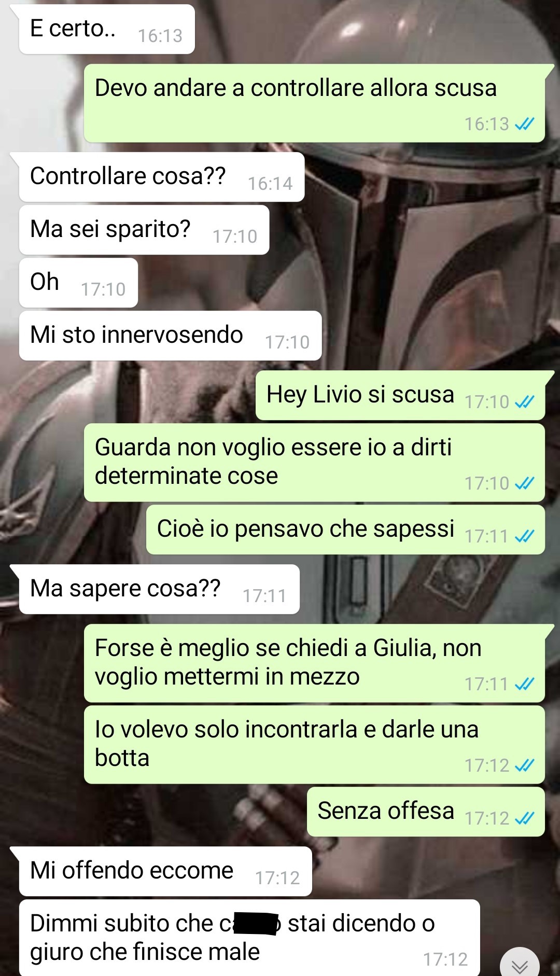
Task: Select the 'Ma sei sparito?' message
Action: [144, 230]
